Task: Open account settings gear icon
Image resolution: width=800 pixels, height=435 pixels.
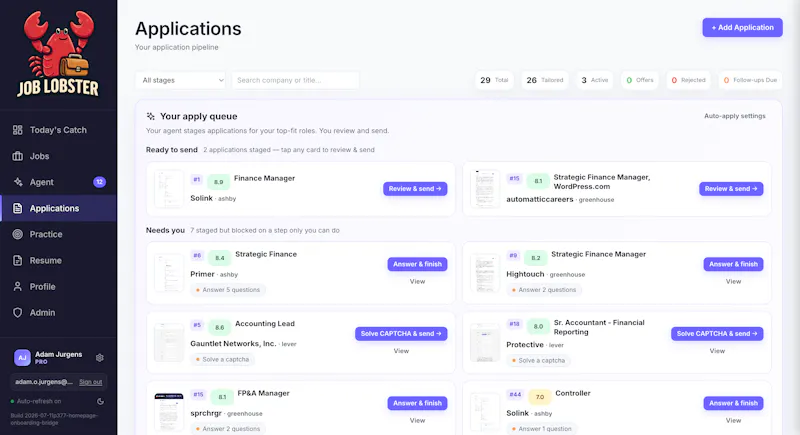Action: point(99,358)
